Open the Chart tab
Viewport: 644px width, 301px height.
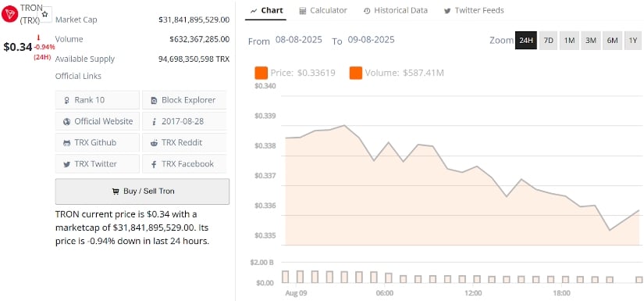coord(265,10)
